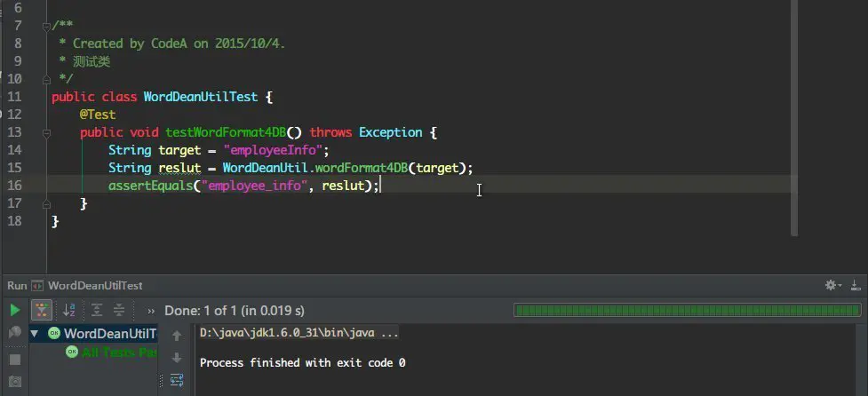
Task: Click line number 18 in the gutter
Action: click(15, 221)
